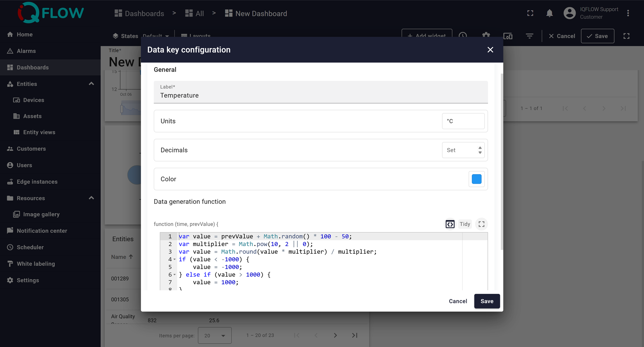644x347 pixels.
Task: Open Alarms in the sidebar
Action: pyautogui.click(x=26, y=51)
